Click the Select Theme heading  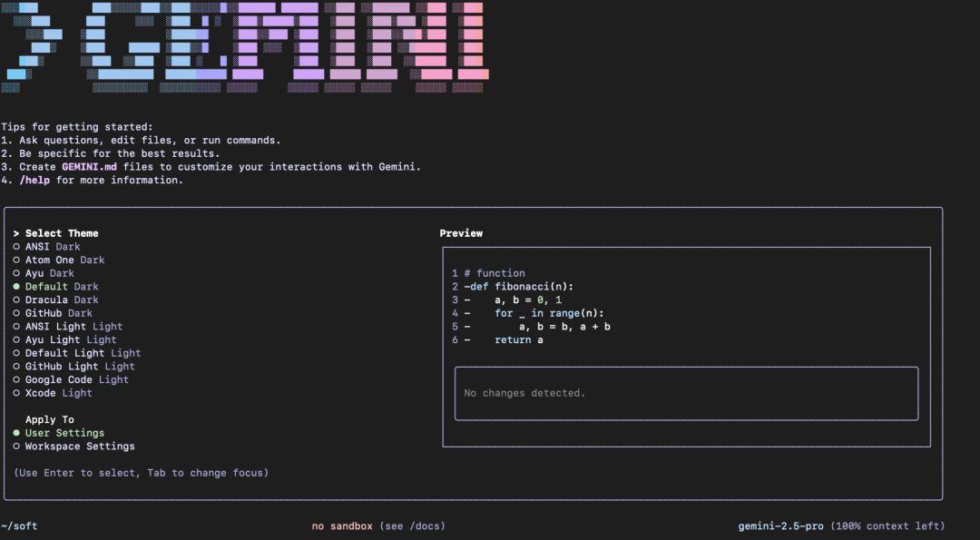(62, 233)
